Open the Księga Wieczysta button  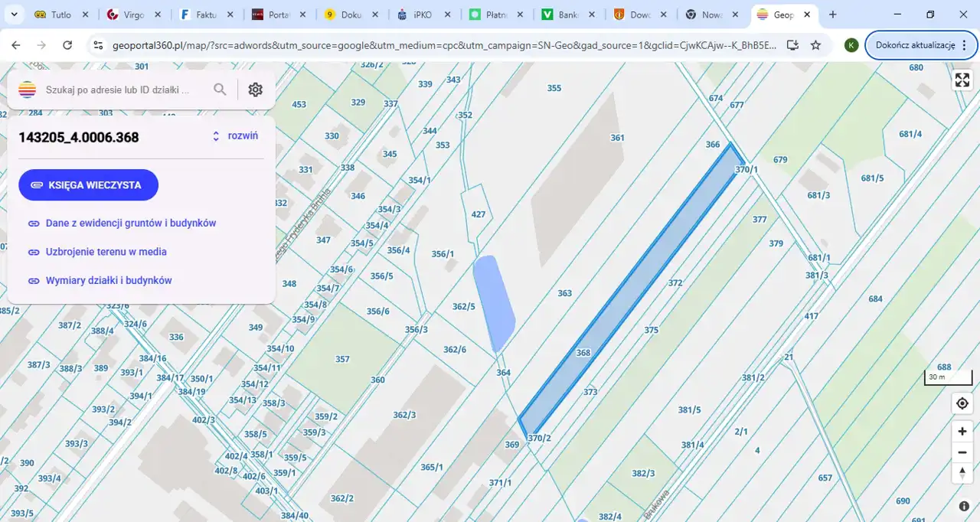coord(88,185)
